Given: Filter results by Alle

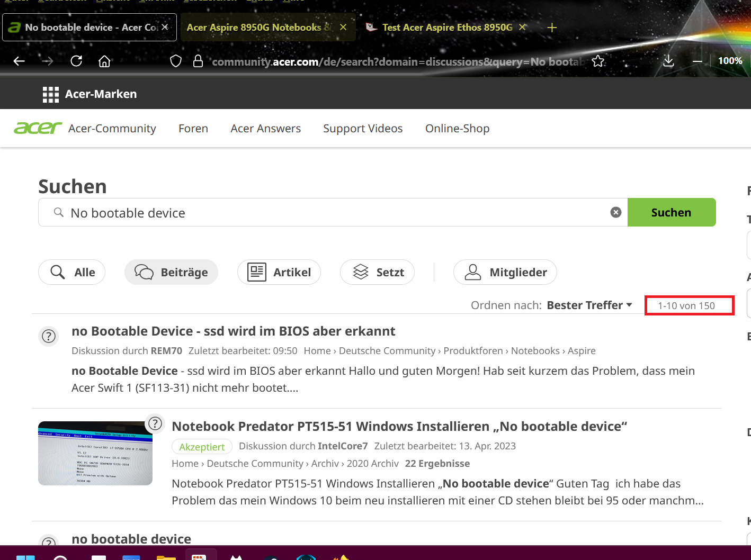Looking at the screenshot, I should click(x=72, y=272).
